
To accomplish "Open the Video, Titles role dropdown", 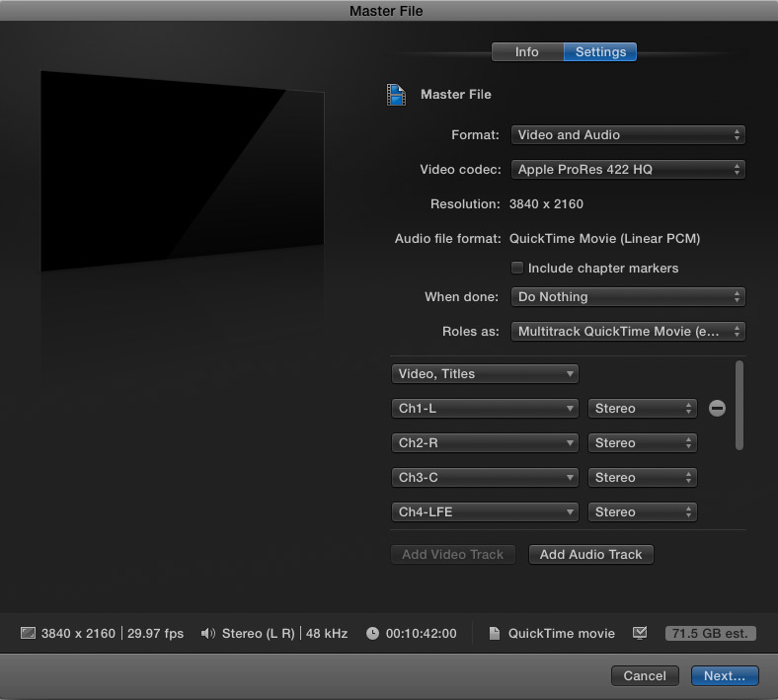I will (x=485, y=373).
